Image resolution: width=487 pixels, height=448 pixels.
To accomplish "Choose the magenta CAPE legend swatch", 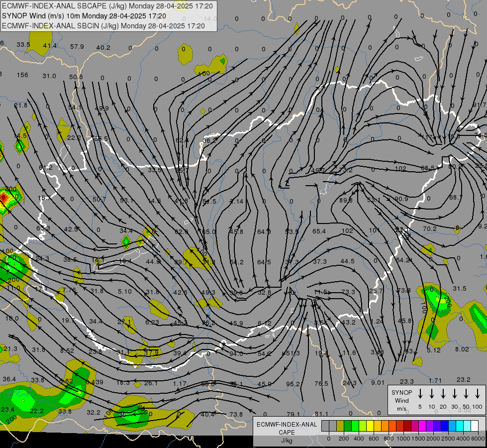I will coord(422,426).
